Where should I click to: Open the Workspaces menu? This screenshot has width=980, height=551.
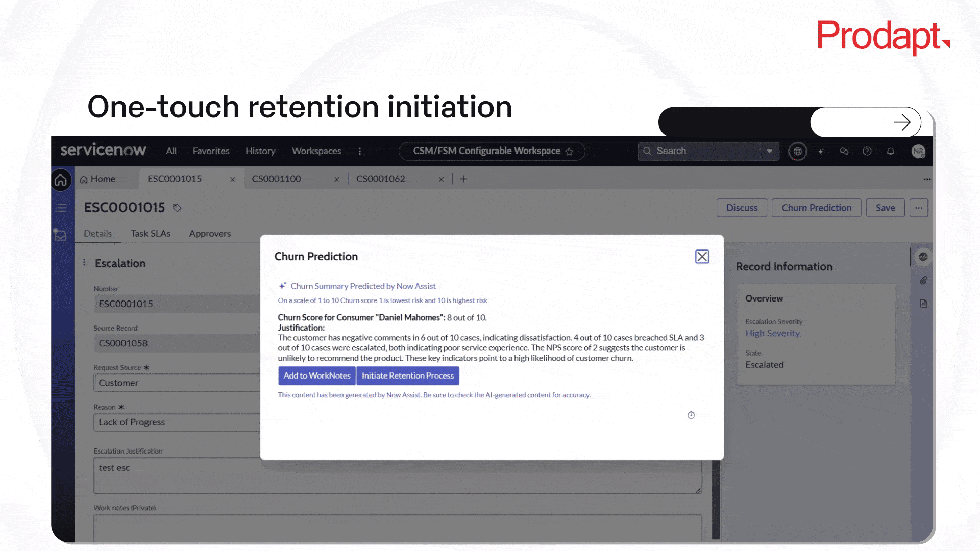click(x=316, y=151)
